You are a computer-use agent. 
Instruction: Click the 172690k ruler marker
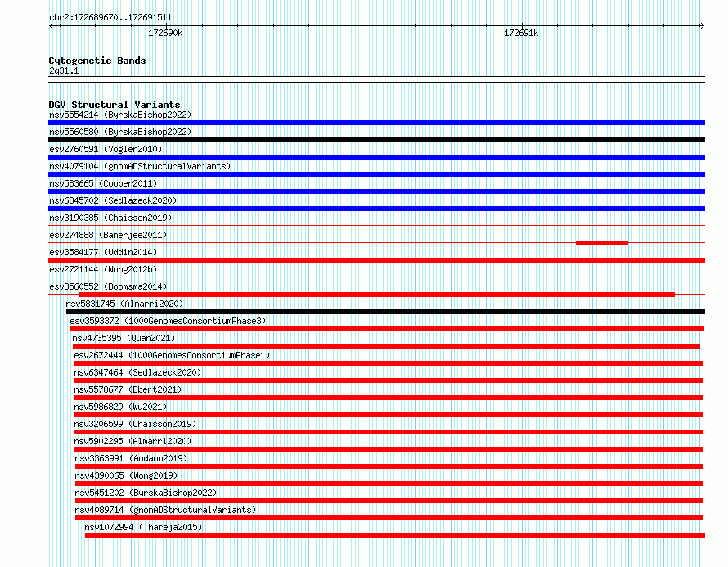click(x=165, y=33)
